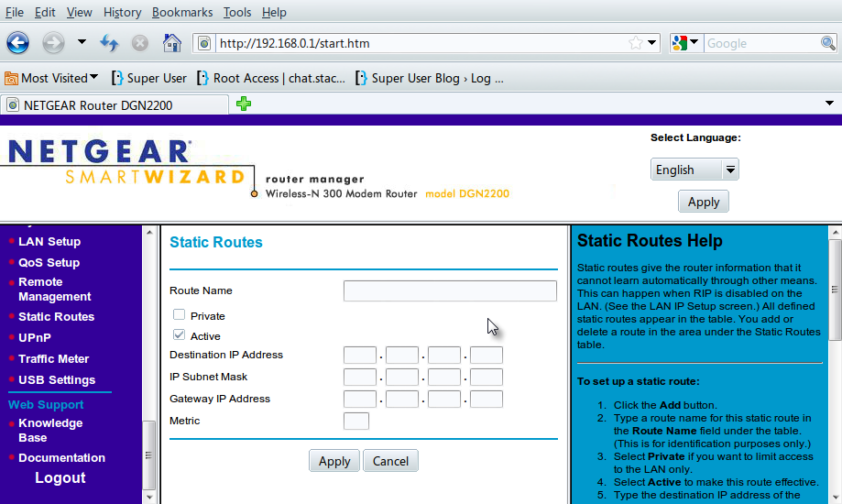Click sidebar scrollbar down arrow
The image size is (842, 504).
pyautogui.click(x=149, y=497)
